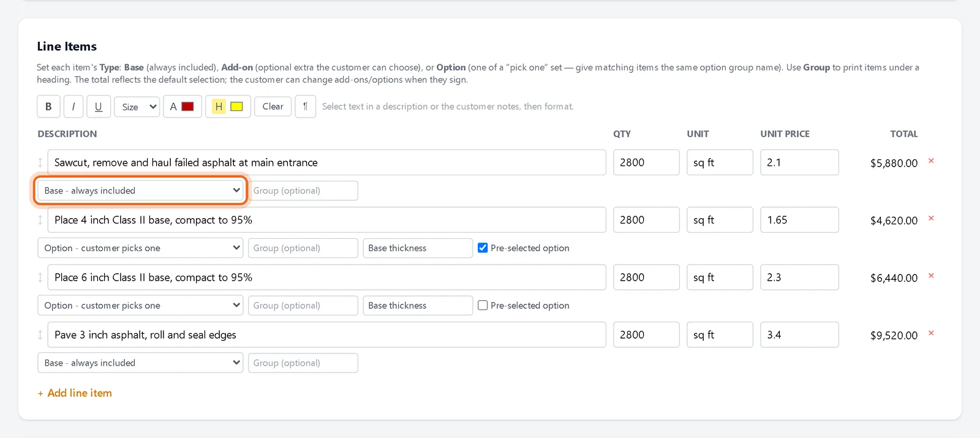Open type dropdown for Sawcut line item
Image resolution: width=980 pixels, height=438 pixels.
140,191
